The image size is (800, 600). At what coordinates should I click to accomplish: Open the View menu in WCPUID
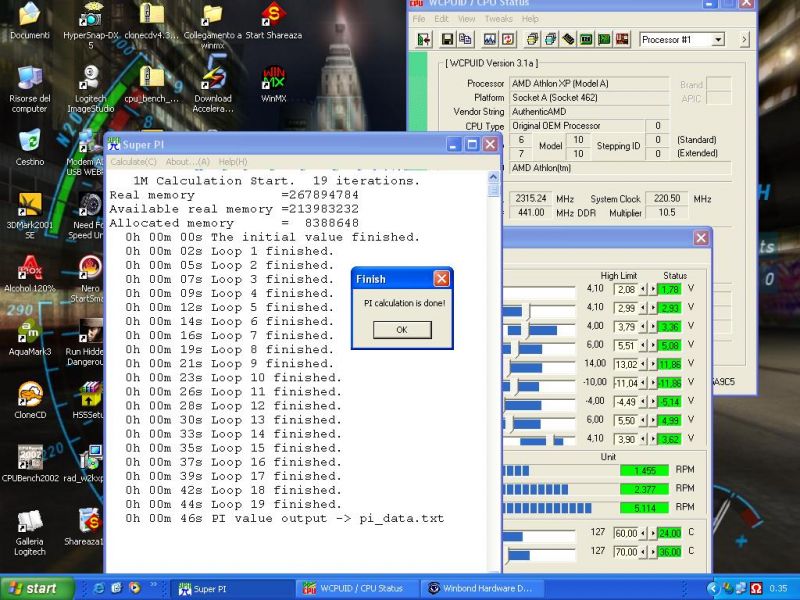coord(466,19)
